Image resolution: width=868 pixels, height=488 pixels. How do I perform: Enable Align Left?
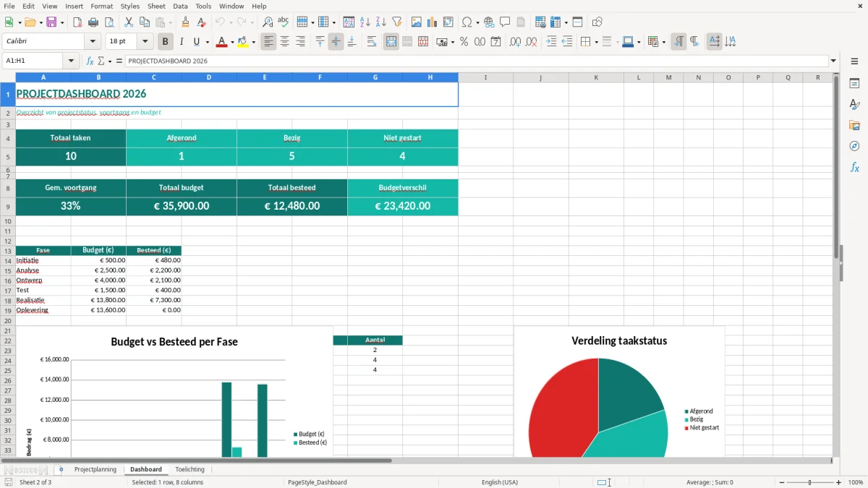pos(269,42)
